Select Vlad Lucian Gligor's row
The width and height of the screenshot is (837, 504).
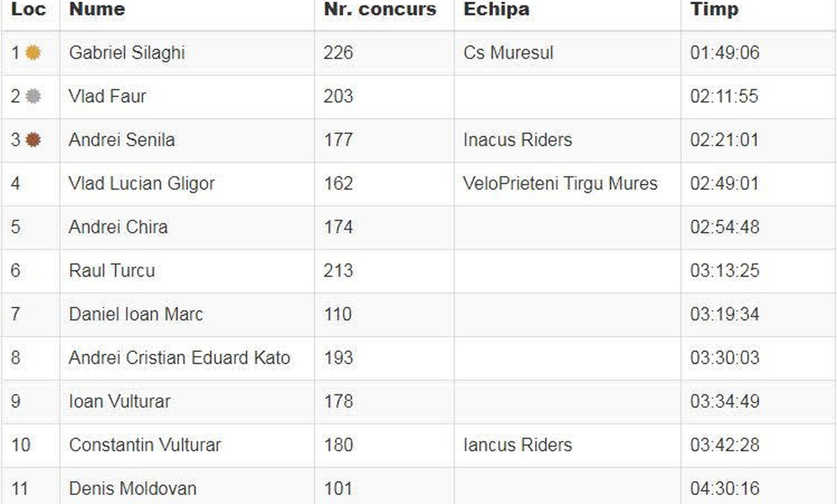418,184
